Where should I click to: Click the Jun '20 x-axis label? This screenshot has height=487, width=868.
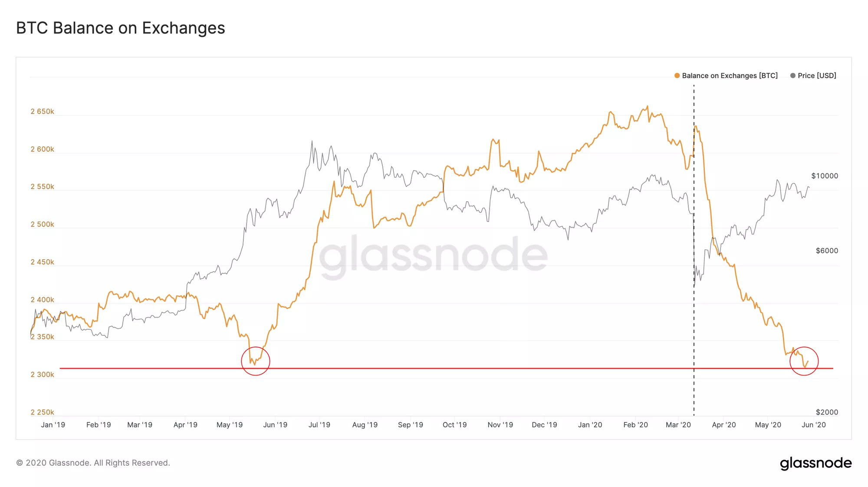(814, 425)
